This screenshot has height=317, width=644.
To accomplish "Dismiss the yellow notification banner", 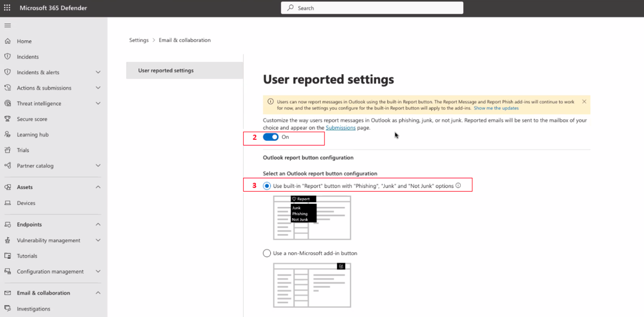I will tap(584, 102).
